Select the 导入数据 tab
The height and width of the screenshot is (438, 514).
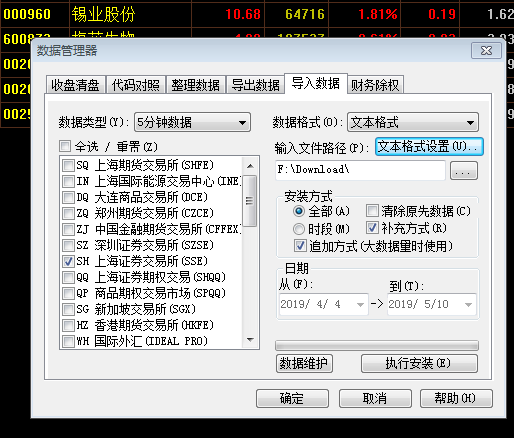[x=316, y=83]
